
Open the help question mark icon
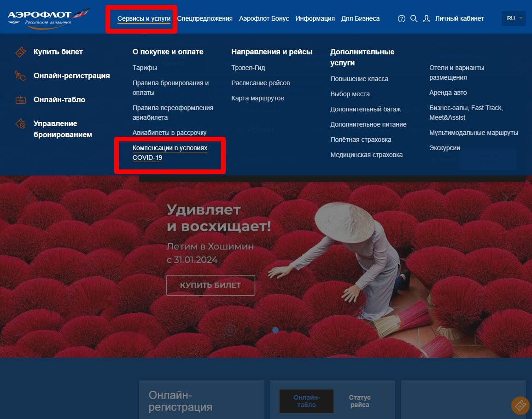tap(401, 19)
